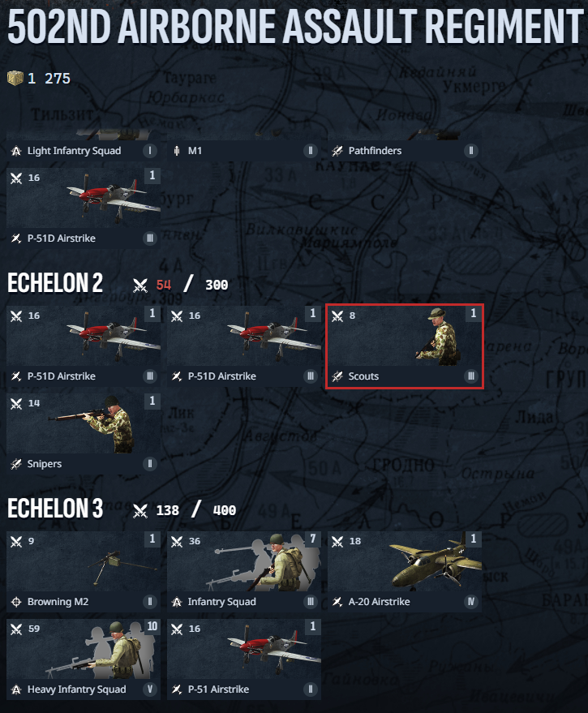Click the supply crate icon near 1 275
The image size is (588, 713).
point(15,78)
